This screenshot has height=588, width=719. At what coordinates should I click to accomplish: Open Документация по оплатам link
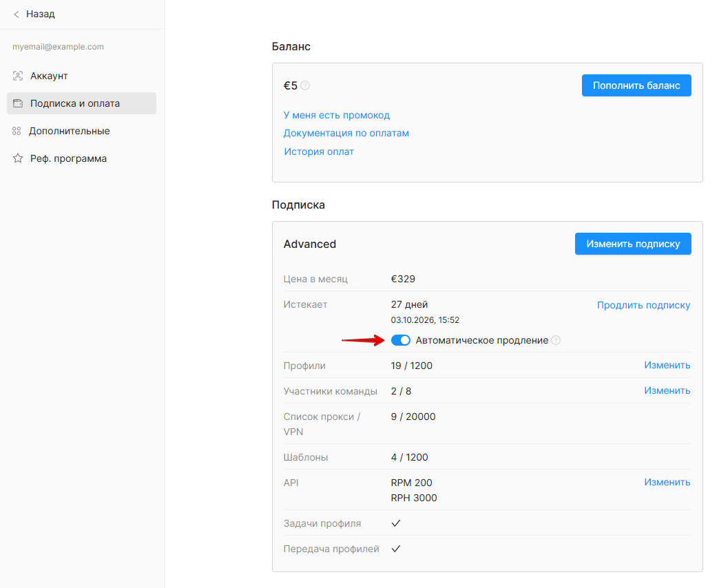click(346, 134)
